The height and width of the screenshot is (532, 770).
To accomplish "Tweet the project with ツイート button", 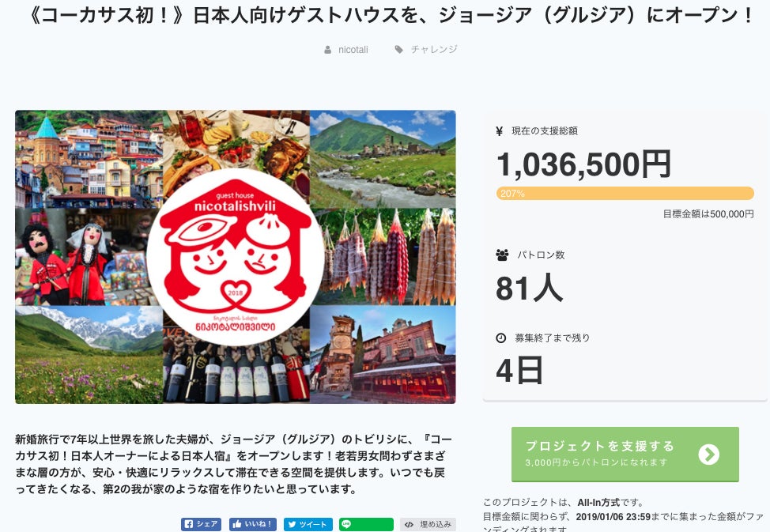I will click(x=308, y=524).
